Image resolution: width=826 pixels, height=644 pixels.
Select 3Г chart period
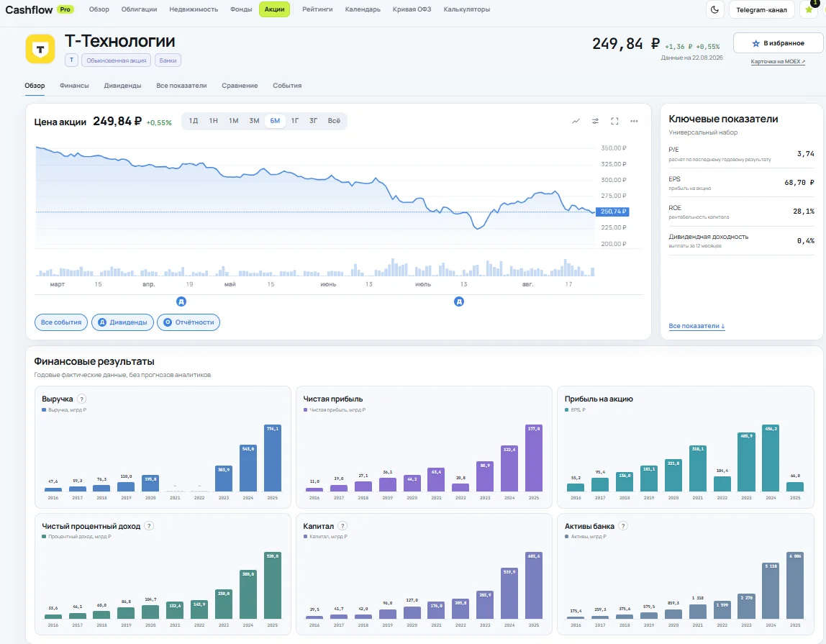314,121
